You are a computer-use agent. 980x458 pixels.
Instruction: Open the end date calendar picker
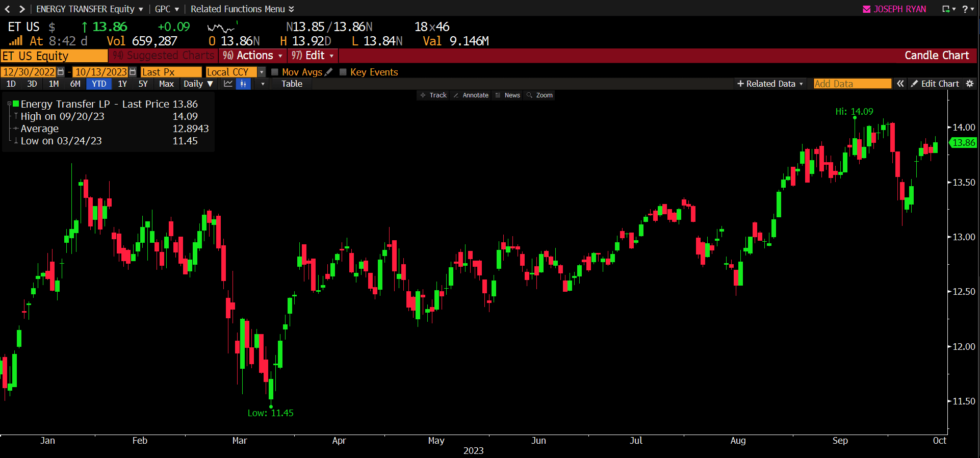(x=133, y=72)
